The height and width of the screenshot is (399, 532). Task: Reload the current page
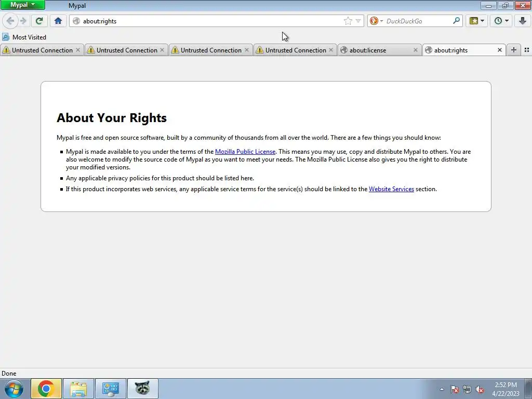[x=39, y=21]
